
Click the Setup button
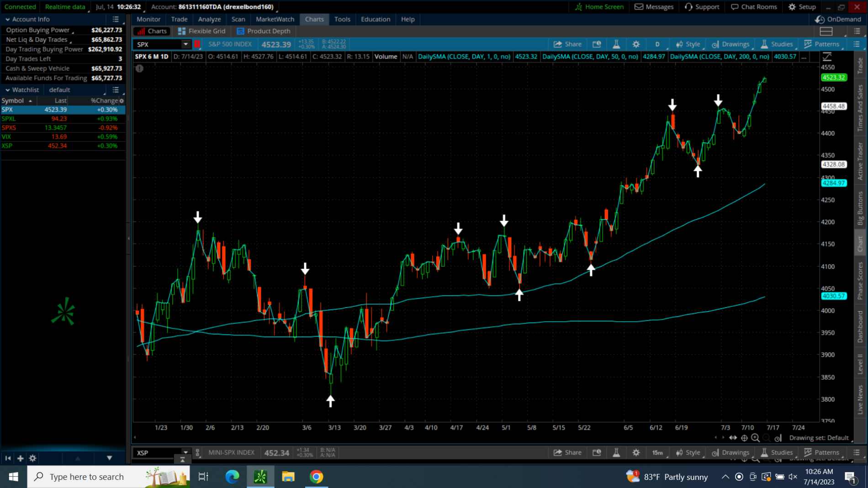802,7
